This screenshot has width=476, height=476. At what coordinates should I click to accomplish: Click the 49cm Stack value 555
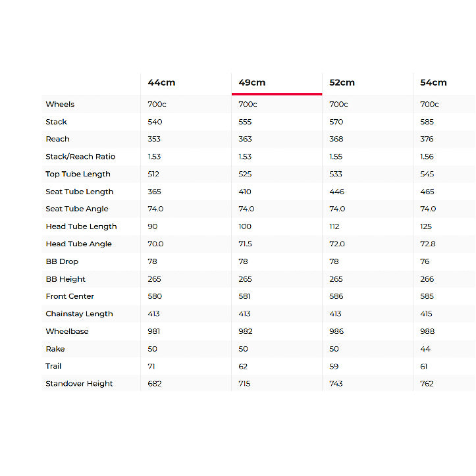tap(246, 122)
